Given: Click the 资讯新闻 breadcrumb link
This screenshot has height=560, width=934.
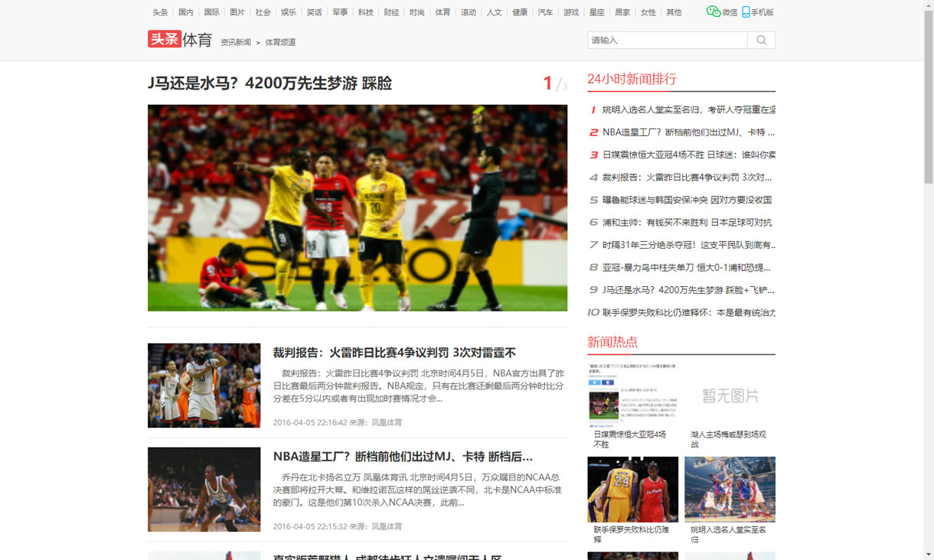Looking at the screenshot, I should 236,42.
